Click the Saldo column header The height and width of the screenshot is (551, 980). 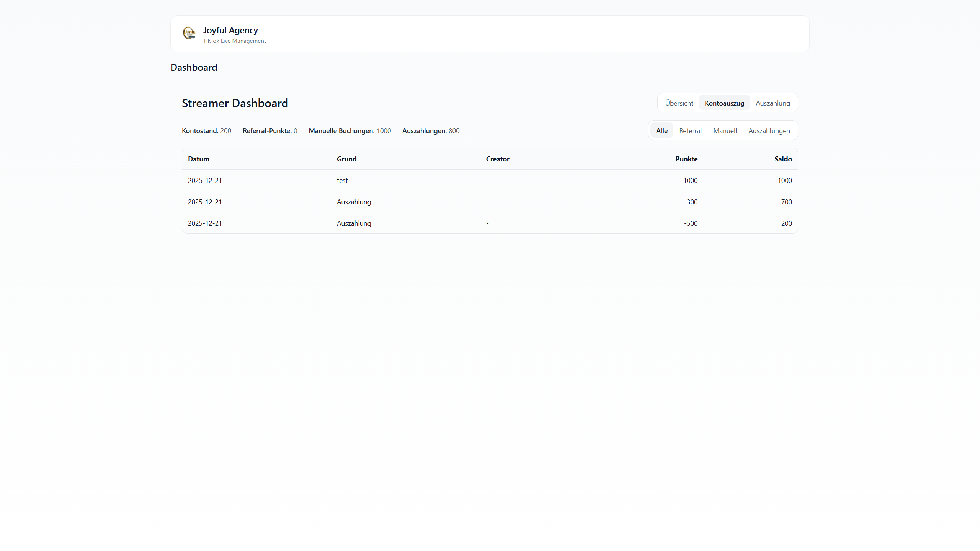point(783,159)
